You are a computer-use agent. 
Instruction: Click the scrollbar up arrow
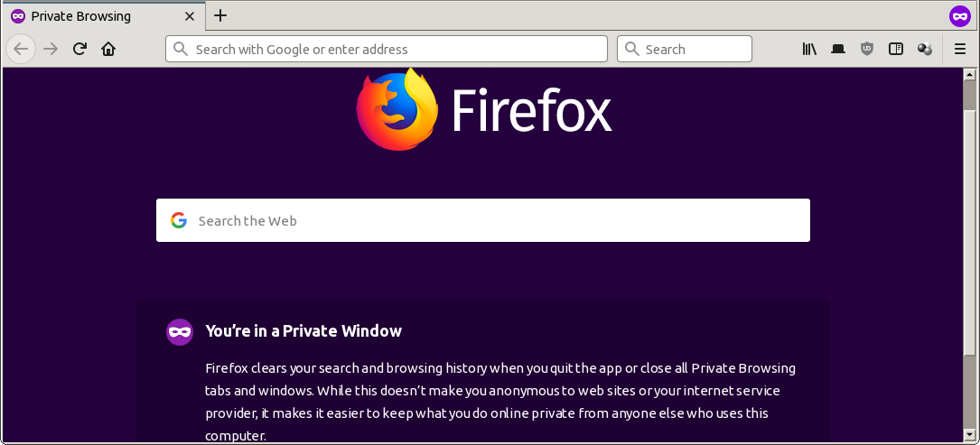tap(969, 74)
